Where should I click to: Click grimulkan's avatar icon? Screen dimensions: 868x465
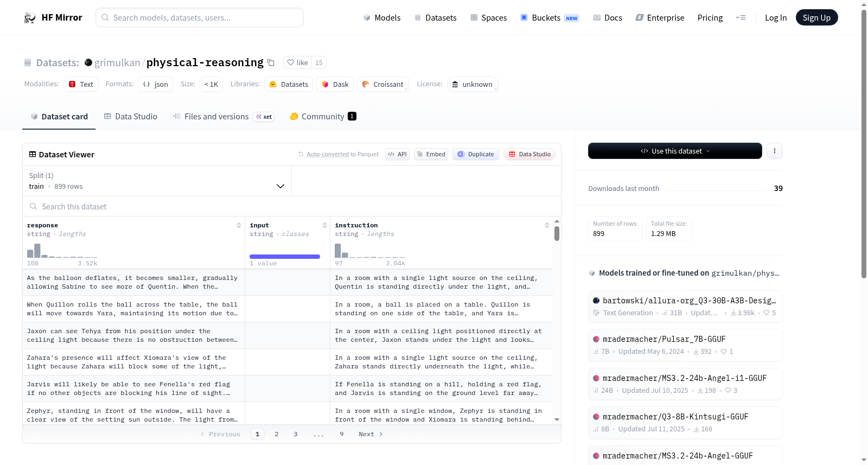point(88,62)
